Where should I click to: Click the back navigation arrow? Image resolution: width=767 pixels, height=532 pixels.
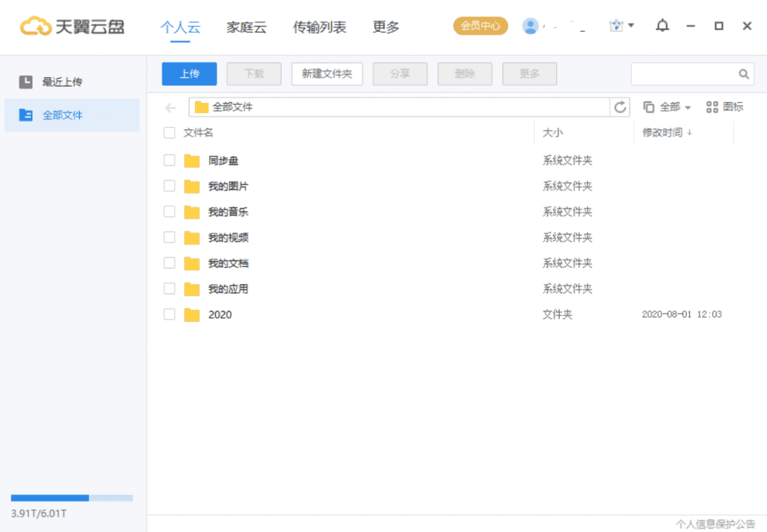tap(170, 107)
